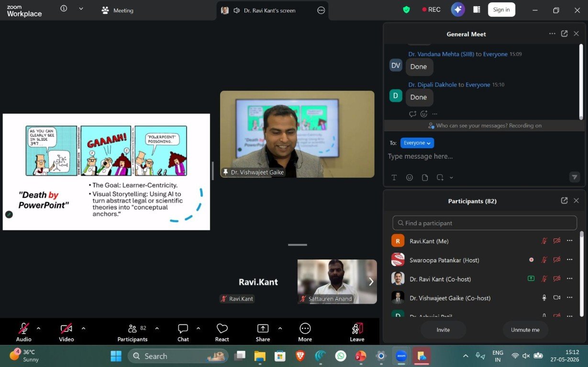588x367 pixels.
Task: Open the layout view icon beside Sign in
Action: [477, 10]
